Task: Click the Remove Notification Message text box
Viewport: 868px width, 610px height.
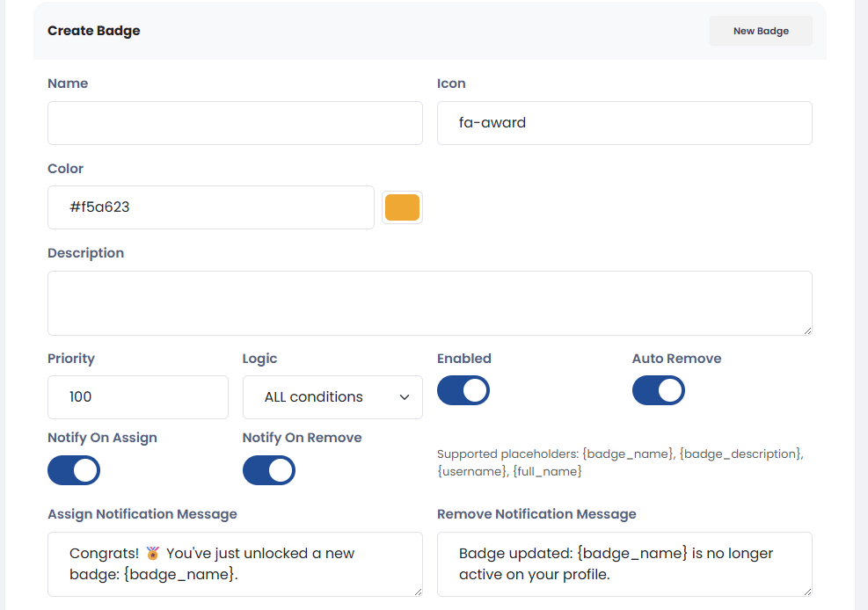Action: point(624,564)
